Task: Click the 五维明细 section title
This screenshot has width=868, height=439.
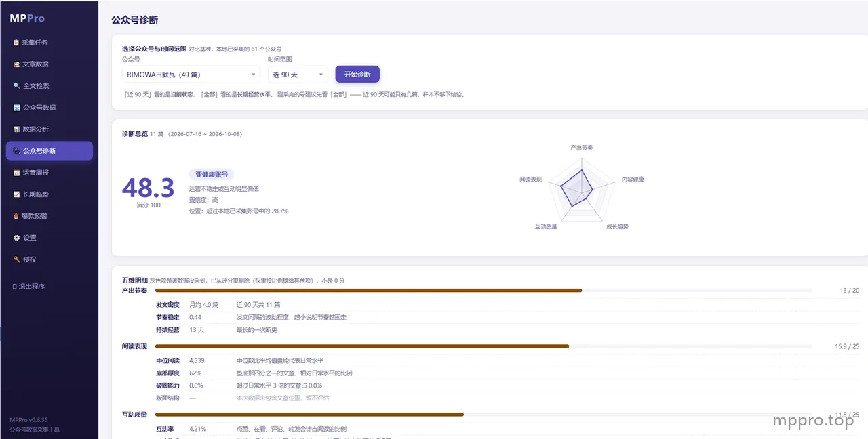Action: click(134, 280)
